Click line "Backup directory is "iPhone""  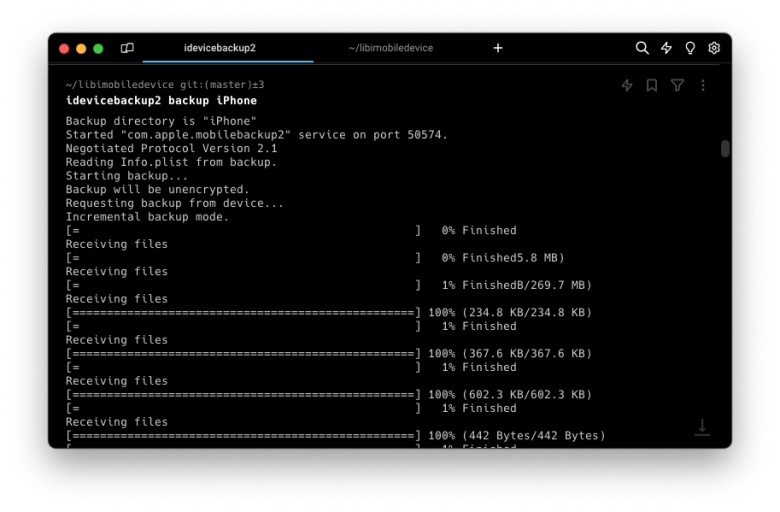161,121
